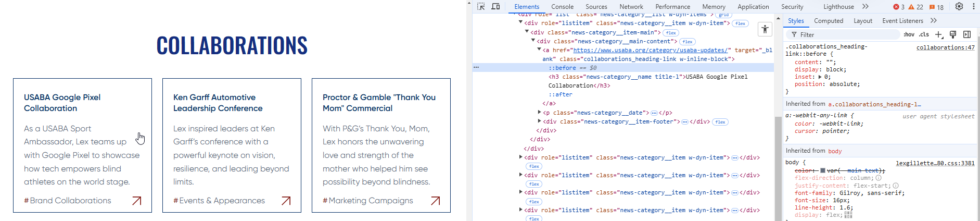The image size is (980, 221).
Task: Open the collaborations:47 source link
Action: tap(946, 47)
